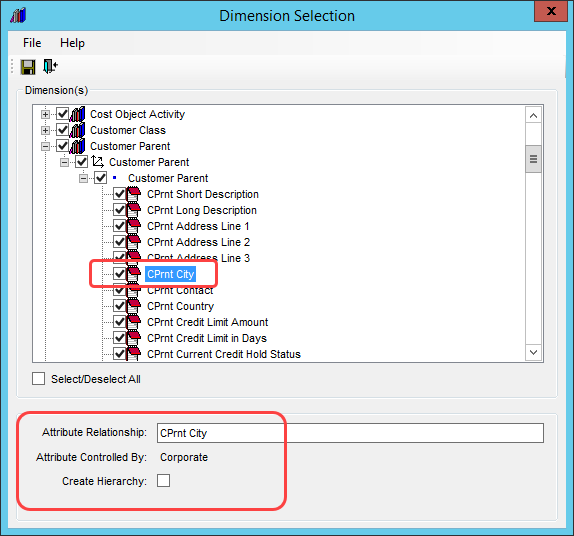Select the Cost Object Activity label
Image resolution: width=574 pixels, height=536 pixels.
click(x=137, y=114)
